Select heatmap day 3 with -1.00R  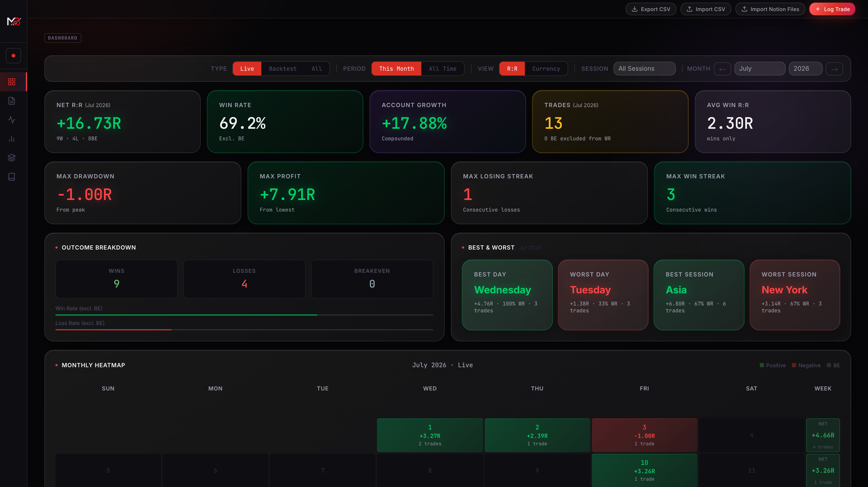point(644,435)
